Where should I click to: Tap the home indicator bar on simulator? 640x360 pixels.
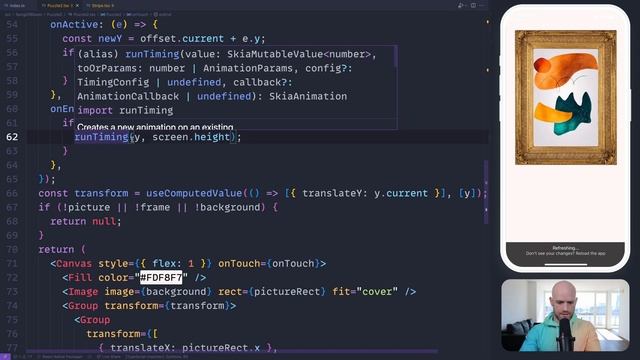pyautogui.click(x=566, y=264)
